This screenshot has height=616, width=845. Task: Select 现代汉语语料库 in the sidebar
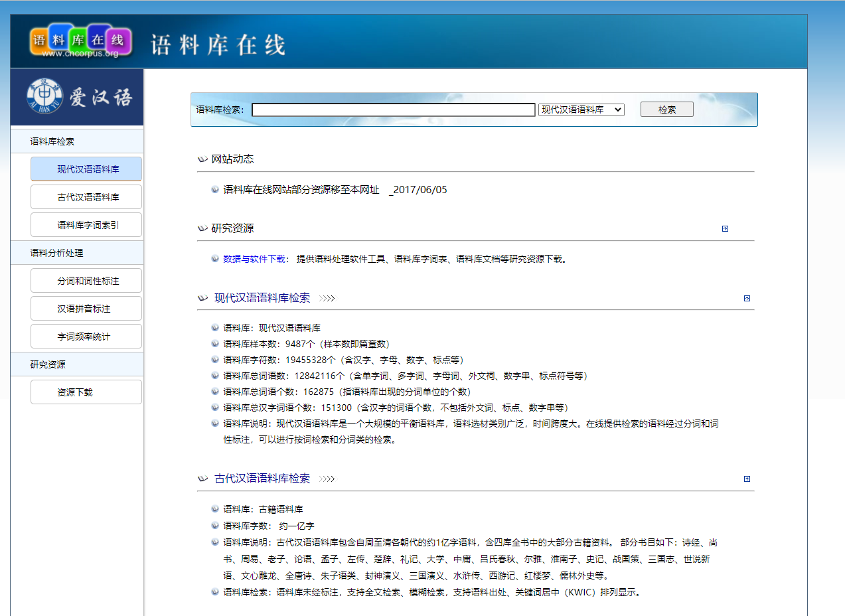(x=86, y=169)
